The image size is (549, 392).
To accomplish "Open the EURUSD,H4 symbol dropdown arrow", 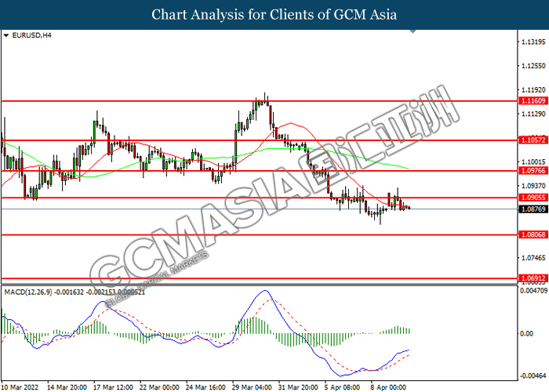I will [6, 36].
